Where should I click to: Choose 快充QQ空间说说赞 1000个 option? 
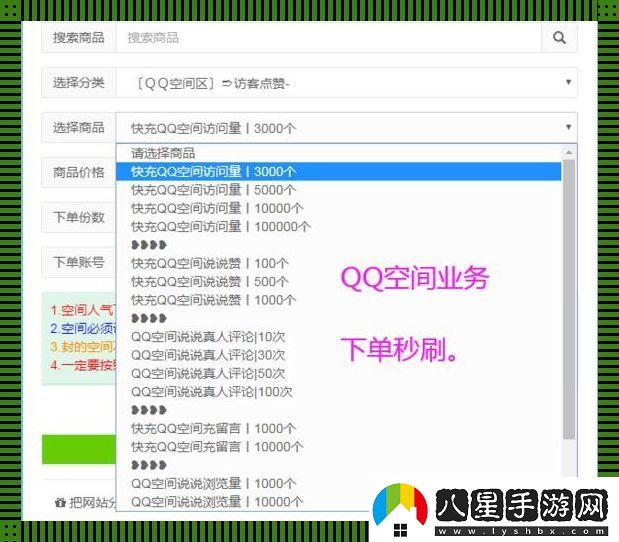coord(338,300)
